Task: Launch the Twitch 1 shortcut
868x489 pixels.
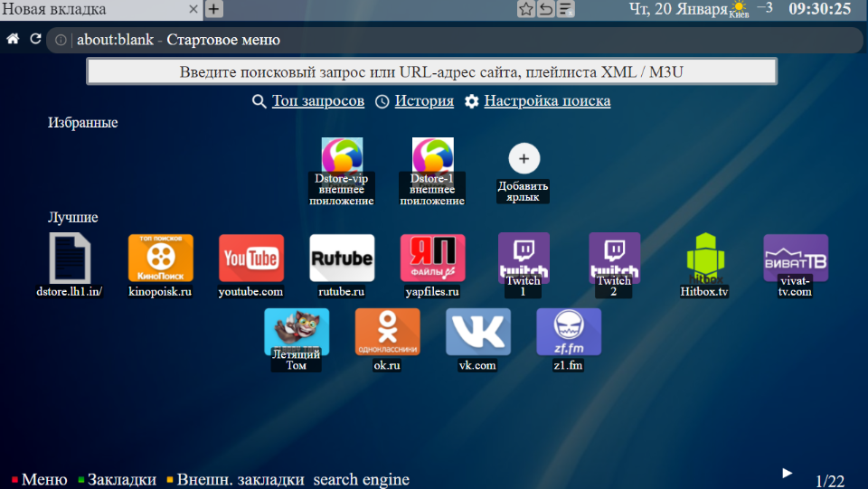Action: click(x=524, y=259)
